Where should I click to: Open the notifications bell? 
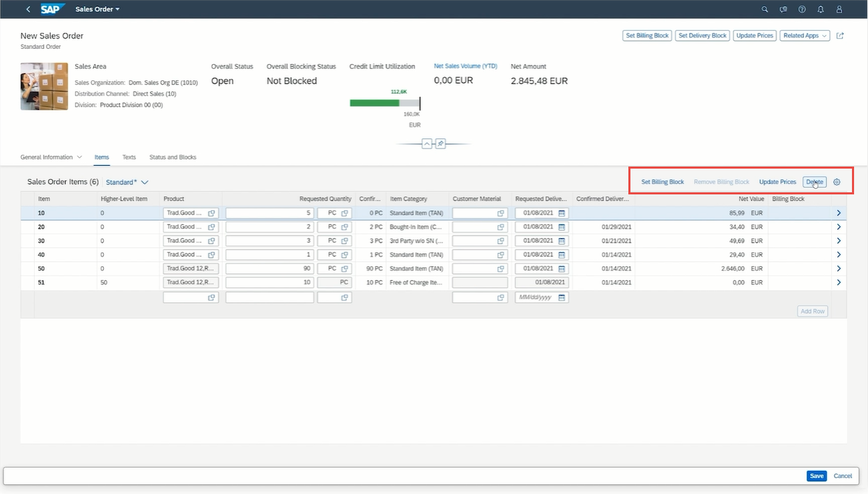[821, 9]
